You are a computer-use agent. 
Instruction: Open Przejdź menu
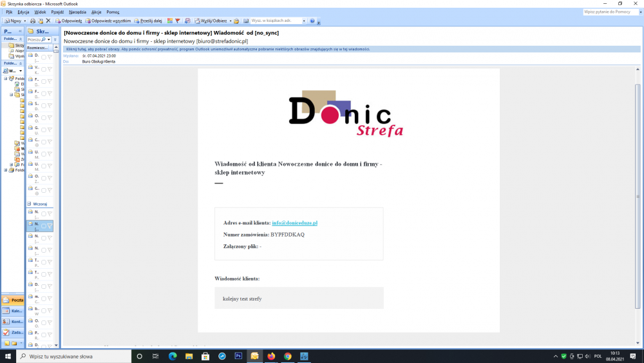pos(57,12)
